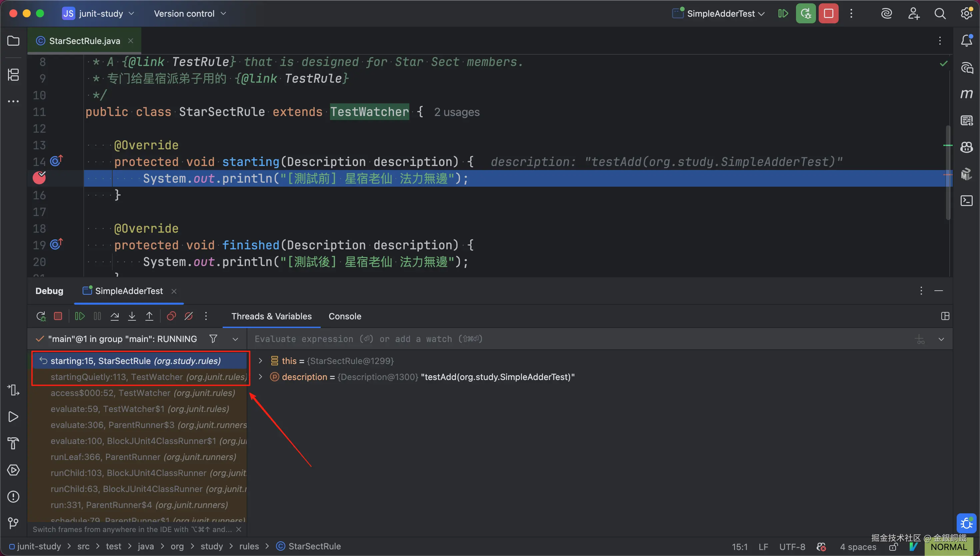
Task: Toggle Mute Breakpoints icon
Action: coord(189,316)
